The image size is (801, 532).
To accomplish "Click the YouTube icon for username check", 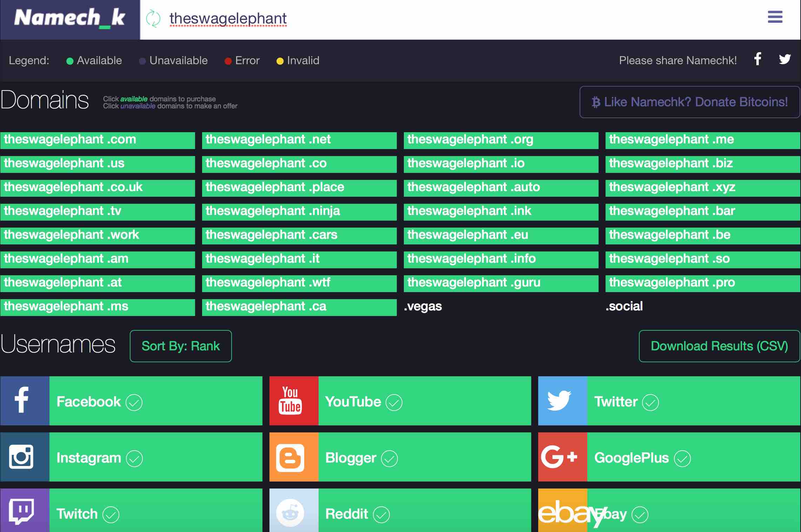I will pos(291,401).
